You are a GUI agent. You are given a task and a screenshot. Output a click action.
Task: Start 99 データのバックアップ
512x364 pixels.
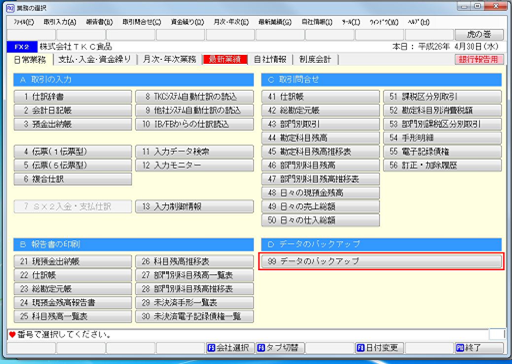coord(381,261)
